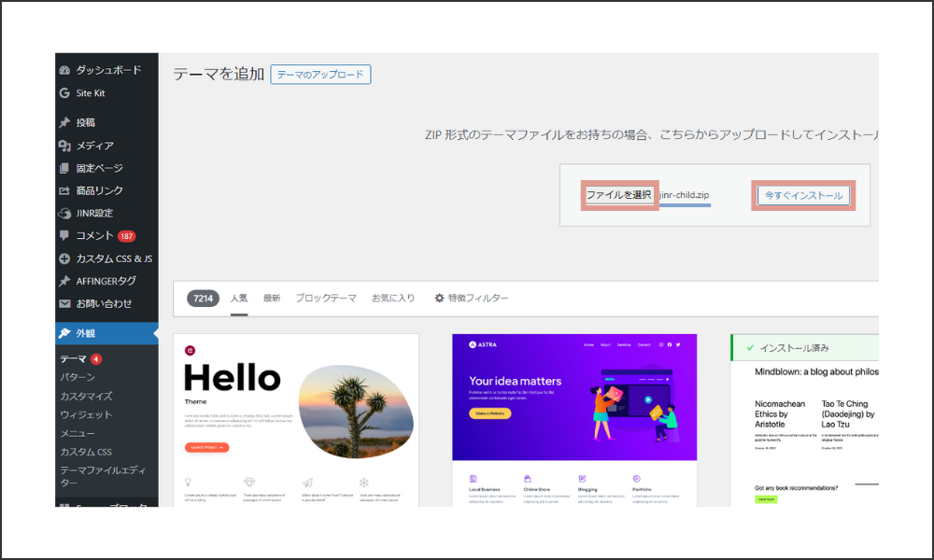This screenshot has height=560, width=934.
Task: Open ウィジェット under 外観
Action: pyautogui.click(x=86, y=414)
